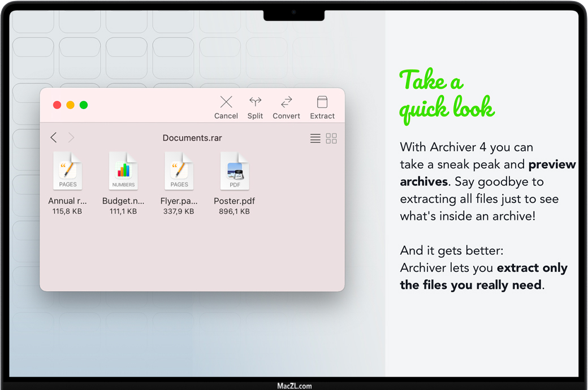588x390 pixels.
Task: Switch to grid view layout
Action: [331, 138]
